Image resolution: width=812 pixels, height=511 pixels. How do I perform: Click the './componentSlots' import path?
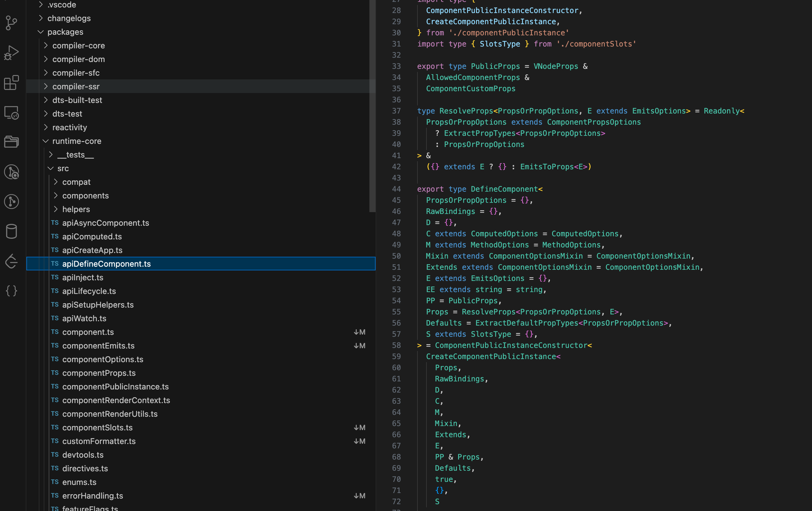pos(596,44)
